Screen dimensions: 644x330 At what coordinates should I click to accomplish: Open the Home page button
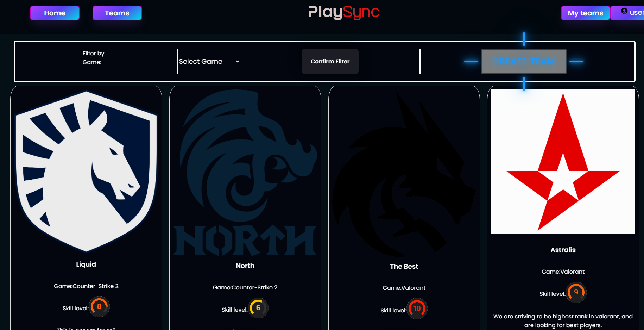(x=55, y=13)
